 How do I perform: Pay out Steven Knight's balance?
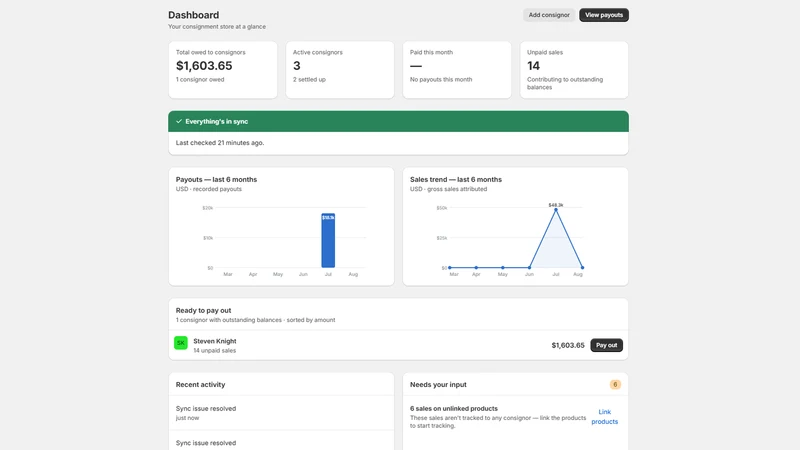(606, 345)
